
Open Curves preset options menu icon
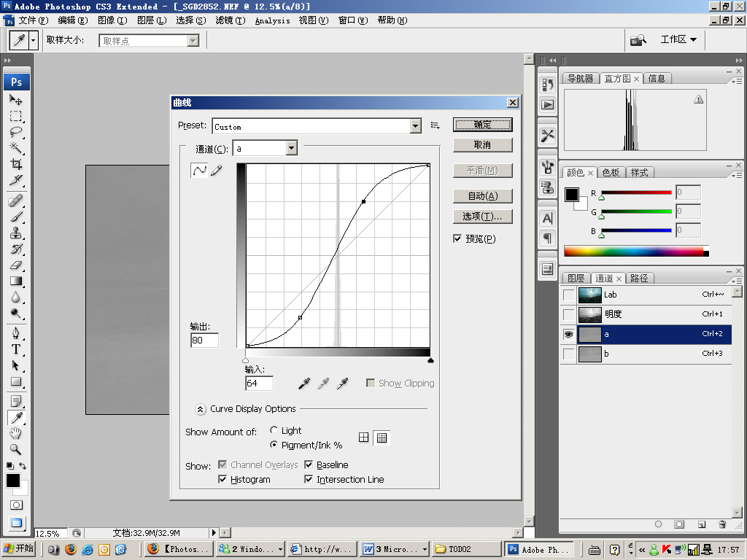pos(435,125)
